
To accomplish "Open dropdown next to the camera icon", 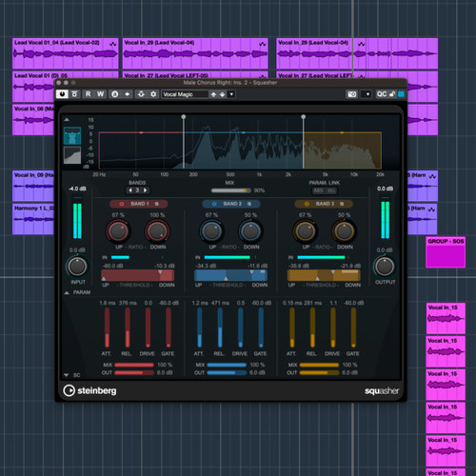I will (367, 94).
